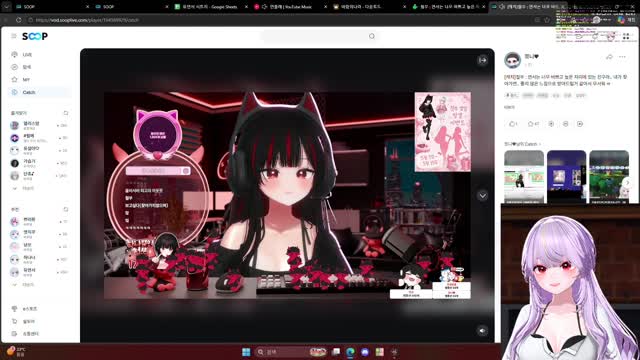Click the pink event banner in video
Viewport: 640px width, 360px height.
point(442,132)
